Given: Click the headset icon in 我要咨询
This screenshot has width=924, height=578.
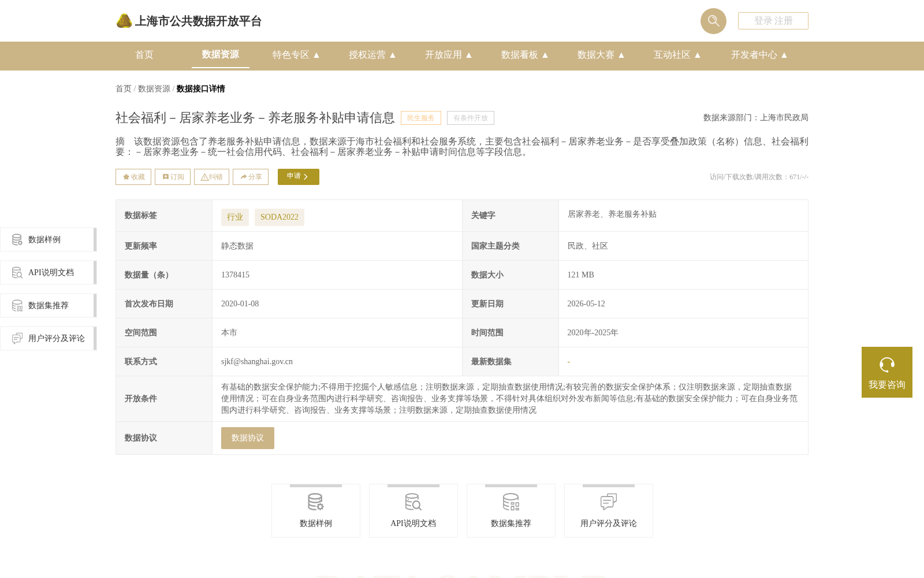Looking at the screenshot, I should pos(887,365).
